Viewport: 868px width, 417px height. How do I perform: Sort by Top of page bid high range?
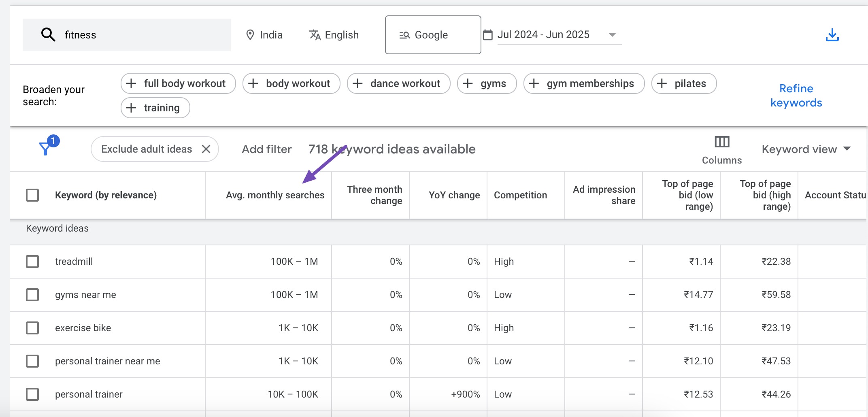[765, 195]
